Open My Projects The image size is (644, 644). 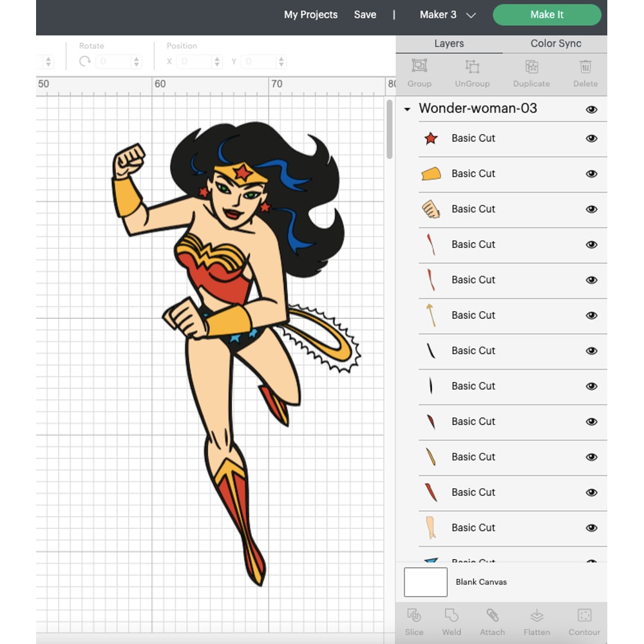[311, 14]
